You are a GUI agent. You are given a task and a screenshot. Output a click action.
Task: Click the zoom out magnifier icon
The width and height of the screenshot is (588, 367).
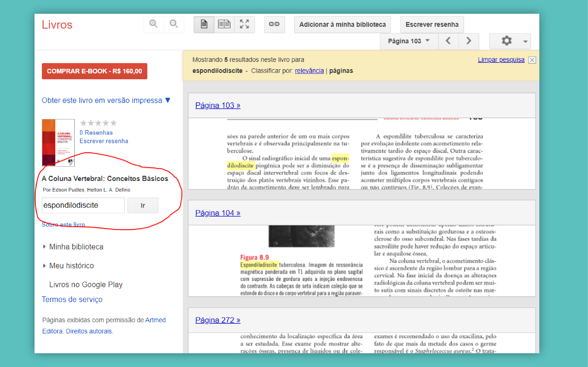coord(174,24)
